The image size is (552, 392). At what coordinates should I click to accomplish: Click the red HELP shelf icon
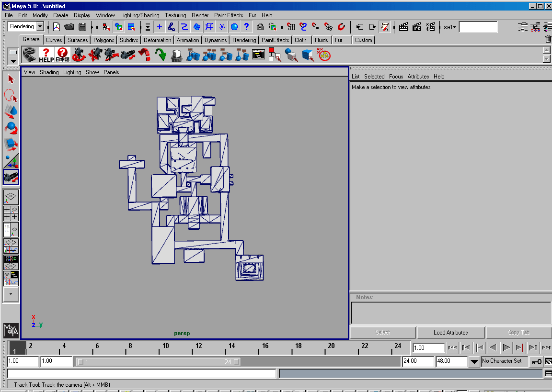pyautogui.click(x=46, y=55)
